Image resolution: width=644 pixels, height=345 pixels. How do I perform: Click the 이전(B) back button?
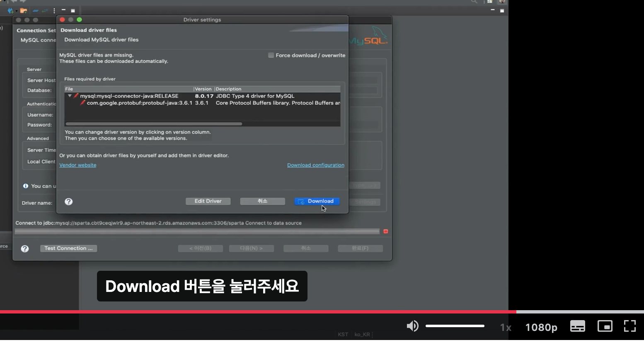(x=201, y=248)
